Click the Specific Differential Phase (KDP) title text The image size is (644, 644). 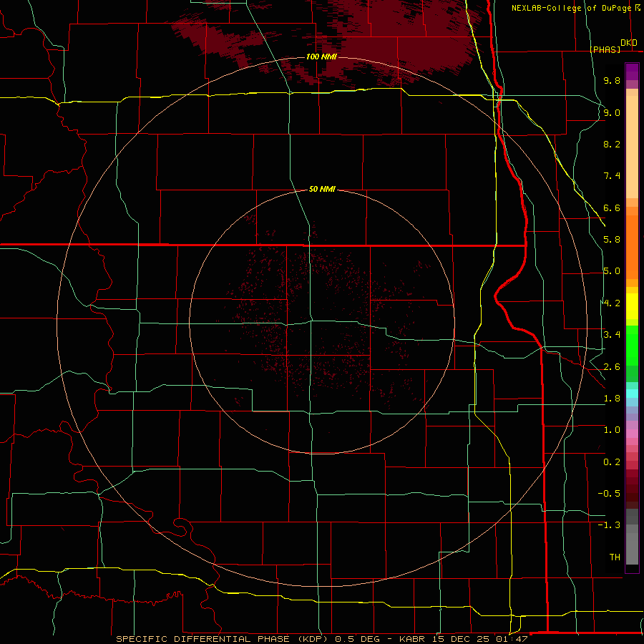click(x=223, y=639)
